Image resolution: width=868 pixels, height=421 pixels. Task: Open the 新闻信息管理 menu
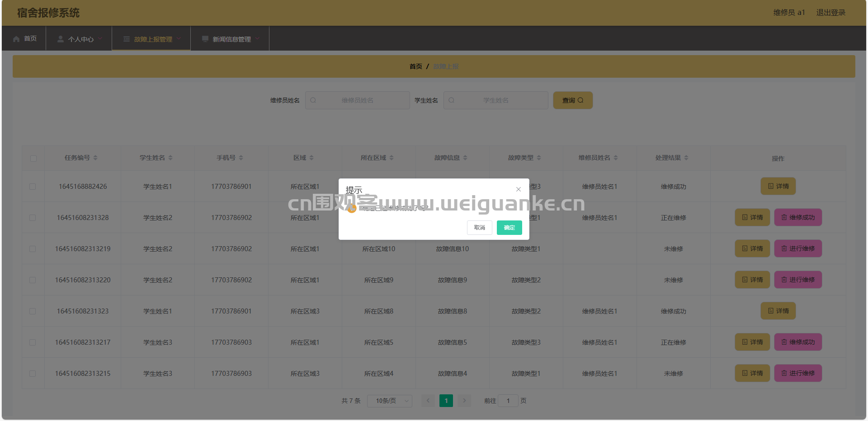coord(230,39)
